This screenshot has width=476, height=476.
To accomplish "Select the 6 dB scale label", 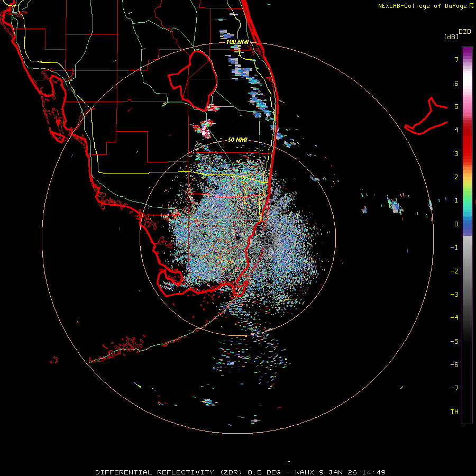I will click(456, 83).
